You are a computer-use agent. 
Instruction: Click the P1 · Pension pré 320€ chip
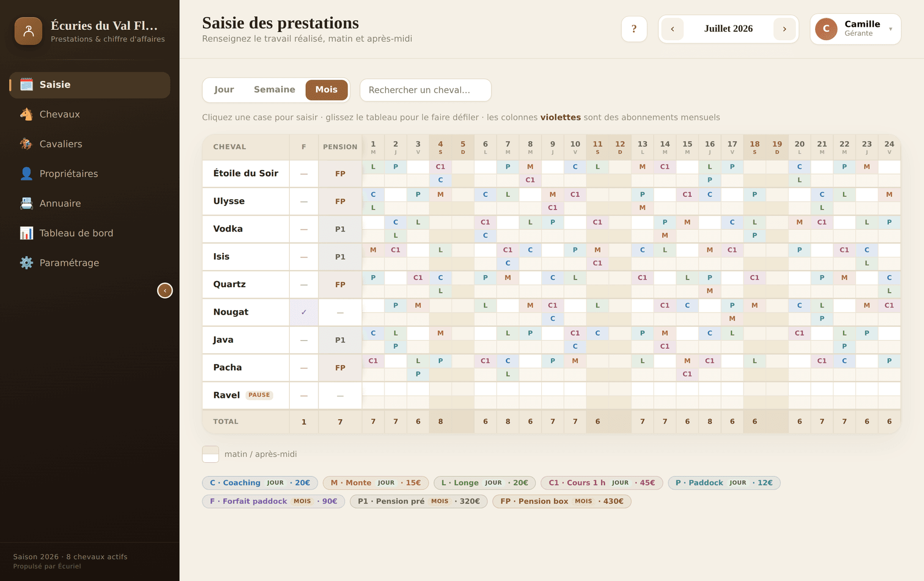(x=419, y=501)
